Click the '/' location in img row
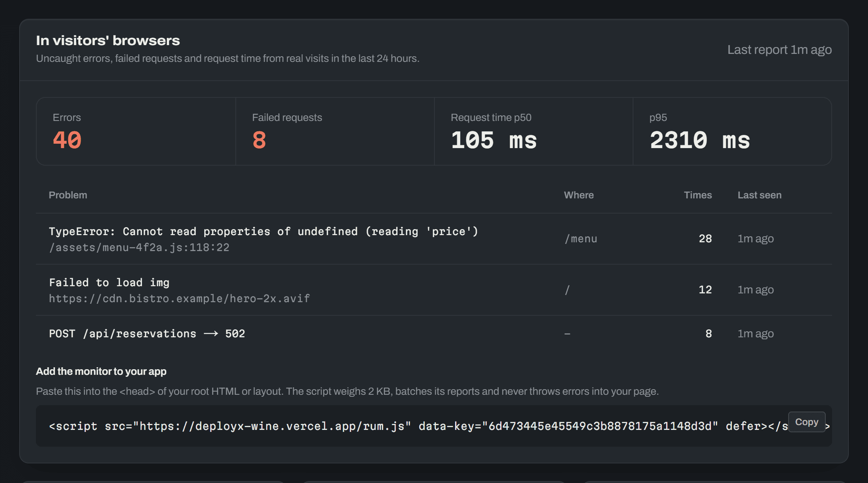This screenshot has height=483, width=868. (x=567, y=290)
